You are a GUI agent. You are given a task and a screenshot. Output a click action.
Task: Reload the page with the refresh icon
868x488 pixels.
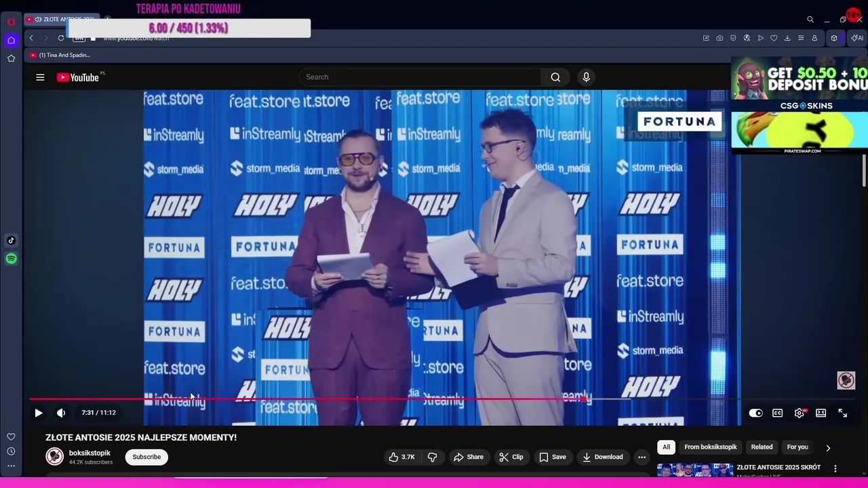(x=61, y=38)
